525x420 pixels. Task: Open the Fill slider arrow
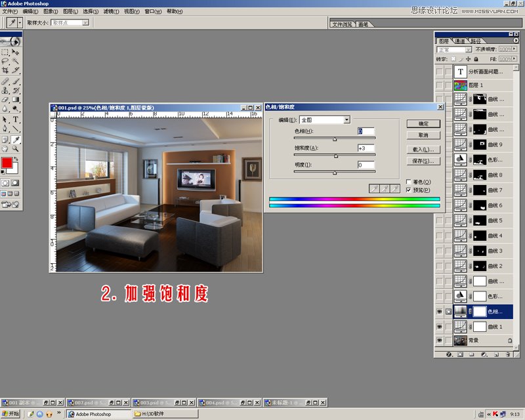(x=514, y=58)
